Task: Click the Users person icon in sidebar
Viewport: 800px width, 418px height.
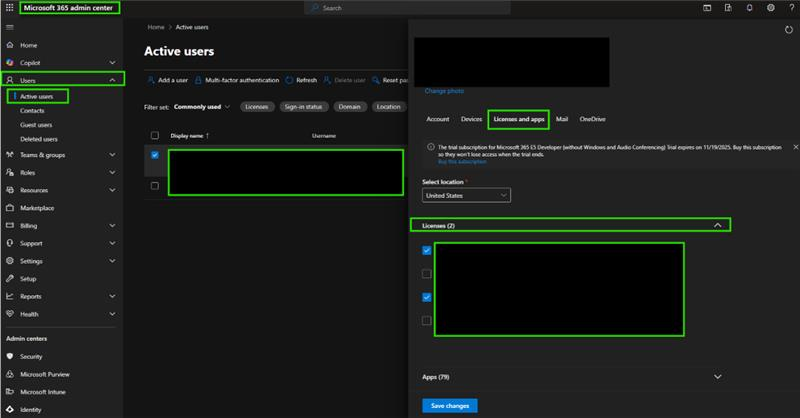Action: click(x=10, y=80)
